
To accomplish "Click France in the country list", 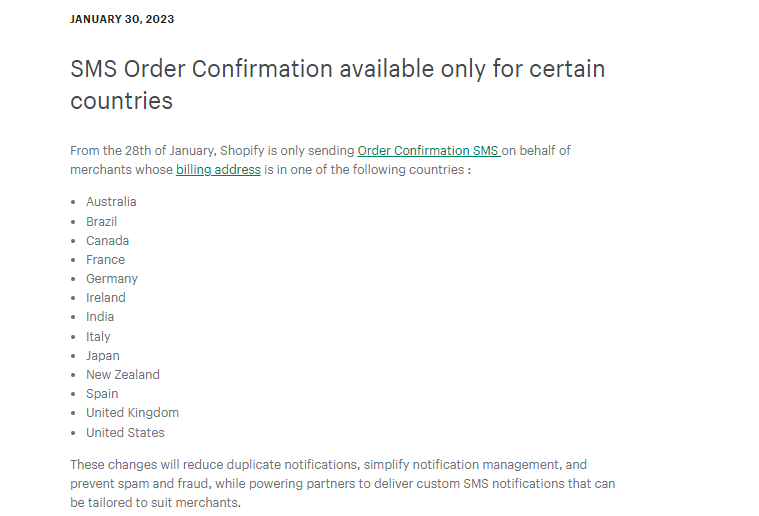I will pos(105,259).
